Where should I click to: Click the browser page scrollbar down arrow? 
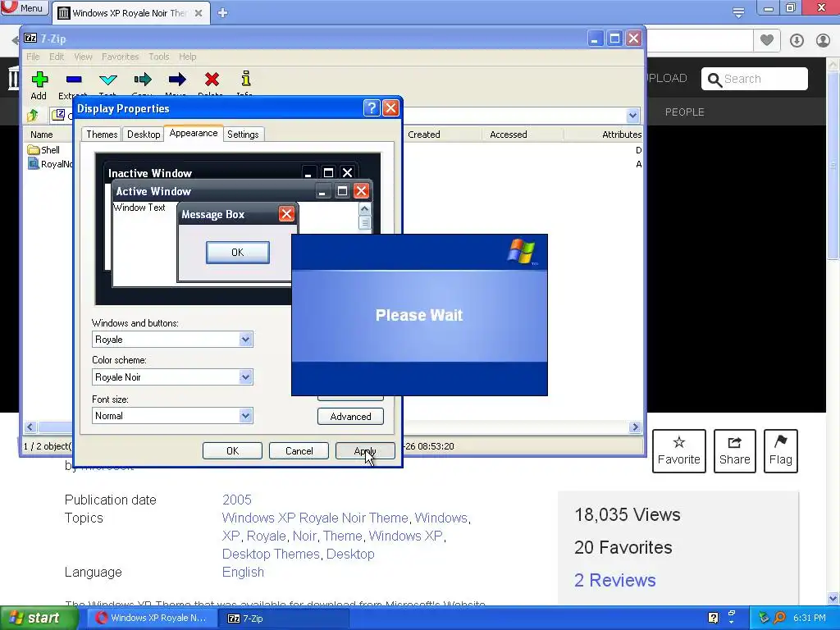click(833, 598)
